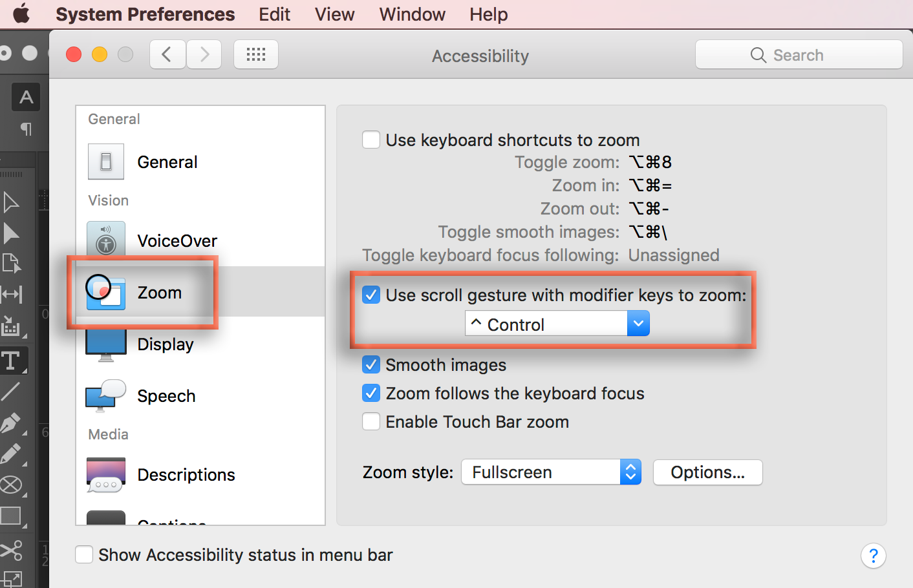Viewport: 913px width, 588px height.
Task: Click the Options... button
Action: coord(707,472)
